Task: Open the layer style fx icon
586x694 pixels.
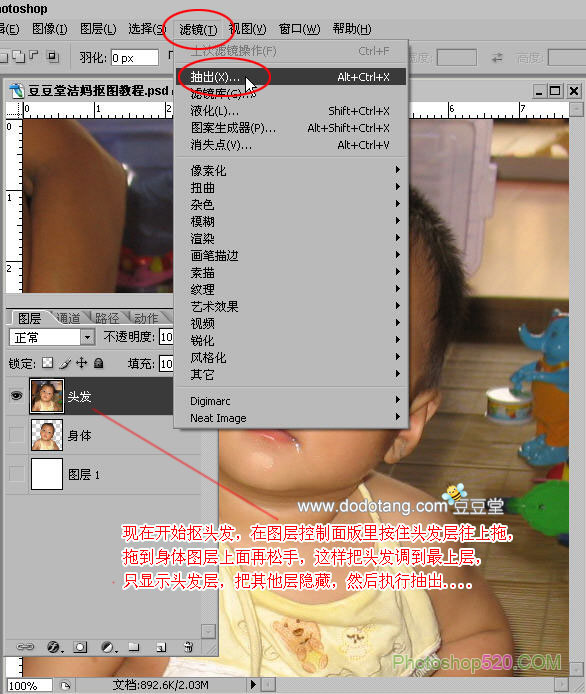Action: click(55, 647)
